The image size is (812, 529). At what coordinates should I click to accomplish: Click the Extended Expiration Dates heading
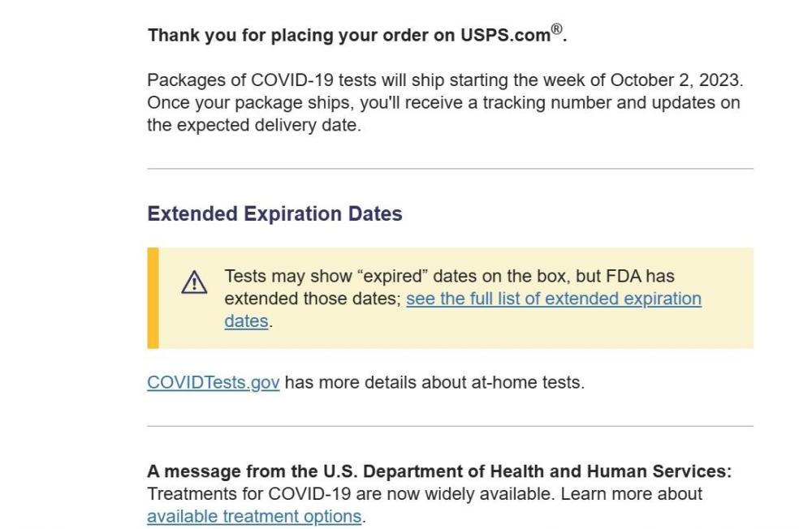274,214
